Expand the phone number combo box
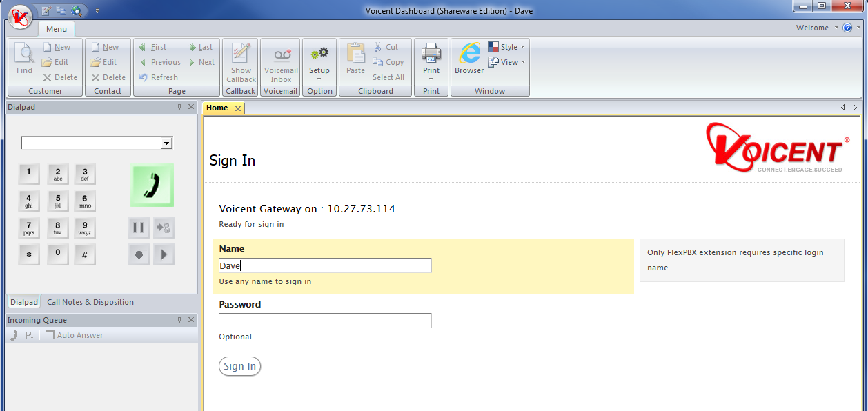Image resolution: width=868 pixels, height=411 pixels. 166,143
